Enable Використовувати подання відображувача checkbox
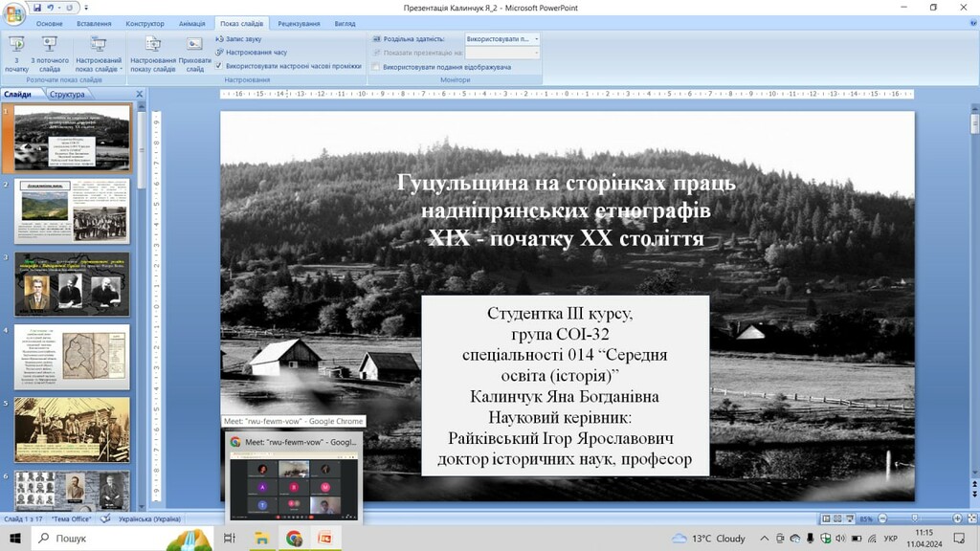 click(x=376, y=67)
